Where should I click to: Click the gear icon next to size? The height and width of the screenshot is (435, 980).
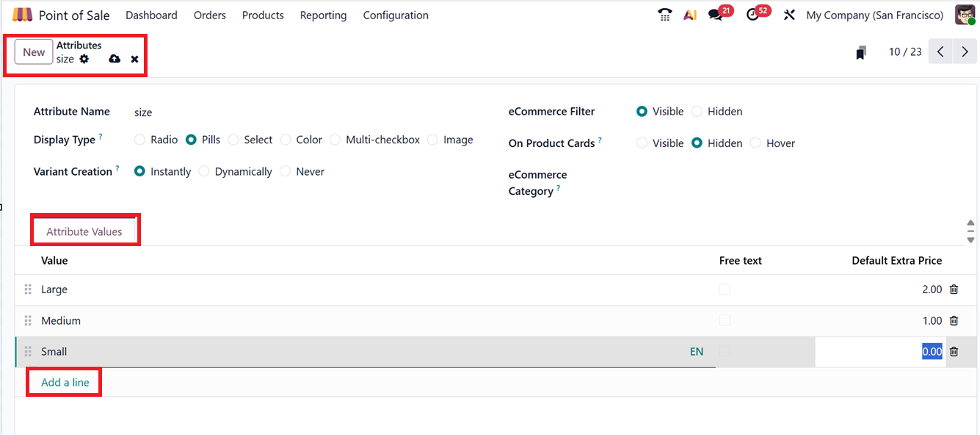[84, 59]
